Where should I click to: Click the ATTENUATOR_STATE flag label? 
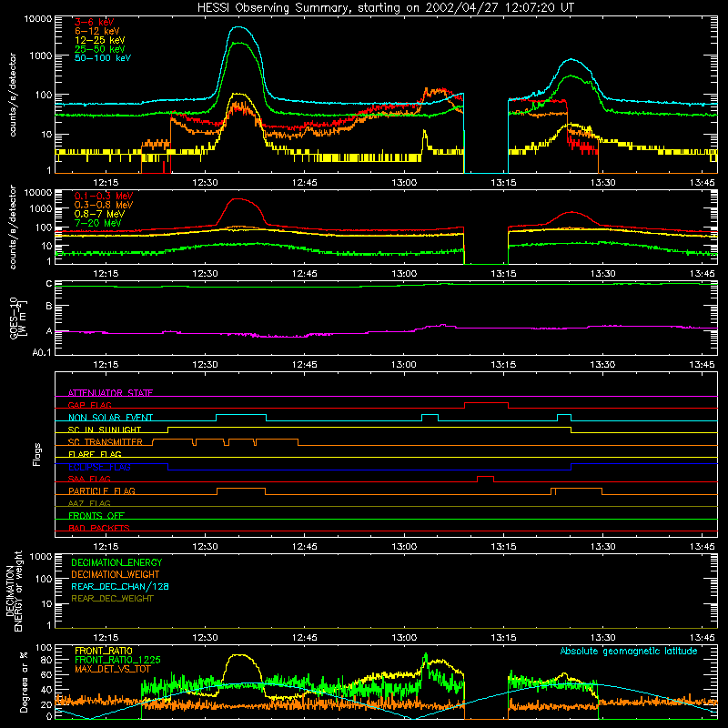[110, 393]
